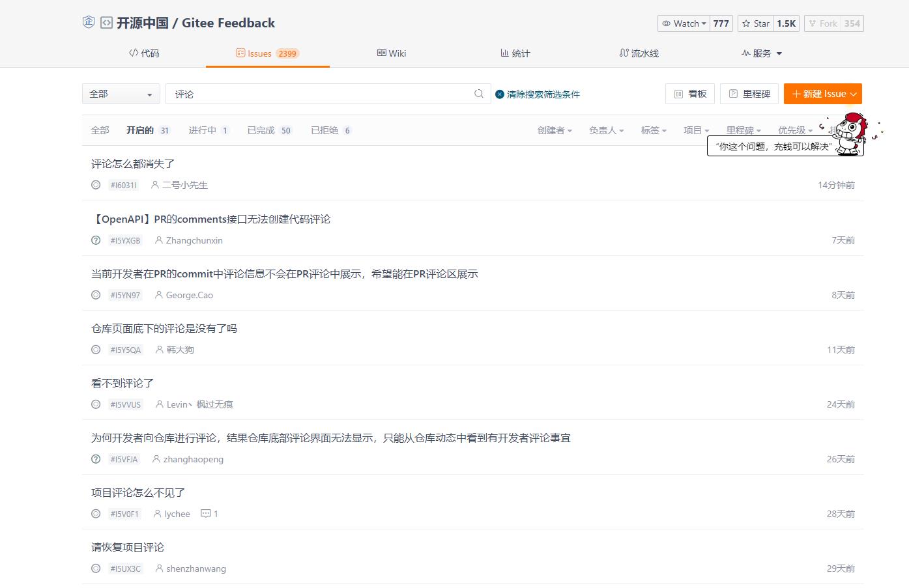Image resolution: width=909 pixels, height=588 pixels.
Task: Filter by 已拒绝 status tab
Action: pos(332,130)
